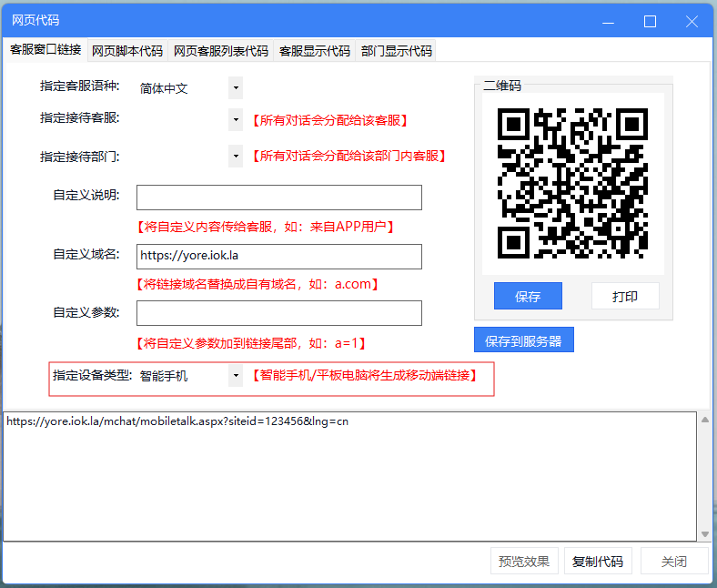Click the code box scrollbar down arrow
The height and width of the screenshot is (588, 717).
click(705, 534)
